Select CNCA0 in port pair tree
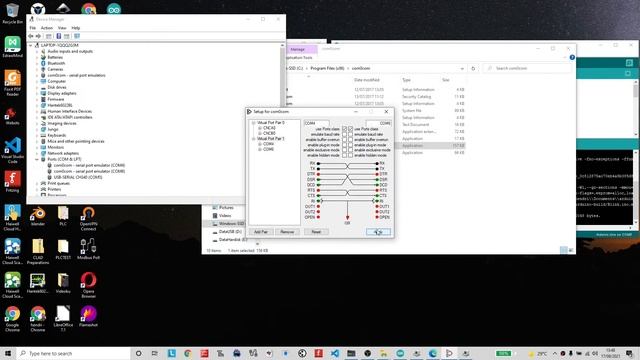This screenshot has width=640, height=360. [269, 128]
